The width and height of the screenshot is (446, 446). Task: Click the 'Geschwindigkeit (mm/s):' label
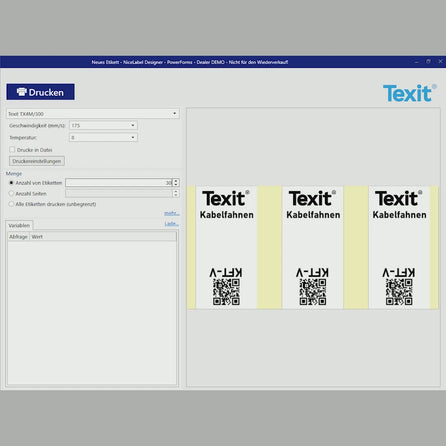[37, 125]
